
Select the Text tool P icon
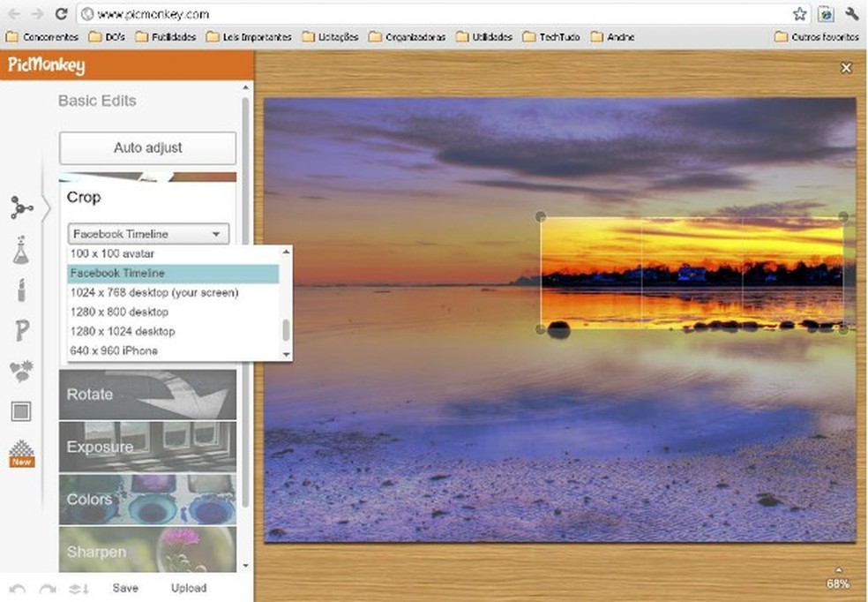tap(22, 331)
